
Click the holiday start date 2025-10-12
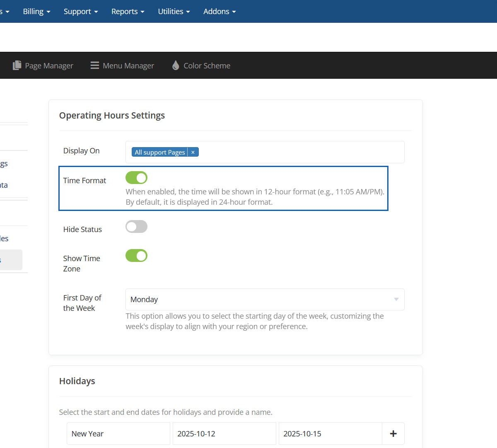click(224, 433)
